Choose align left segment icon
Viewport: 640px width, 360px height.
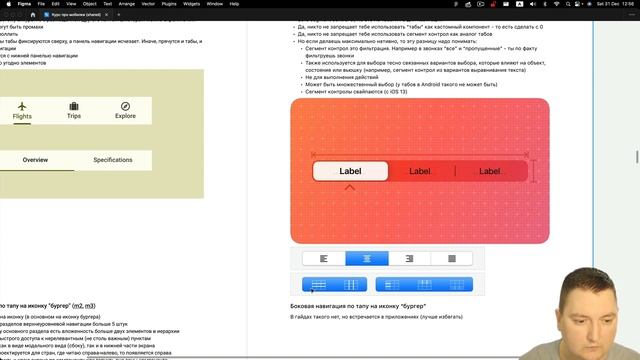click(324, 259)
